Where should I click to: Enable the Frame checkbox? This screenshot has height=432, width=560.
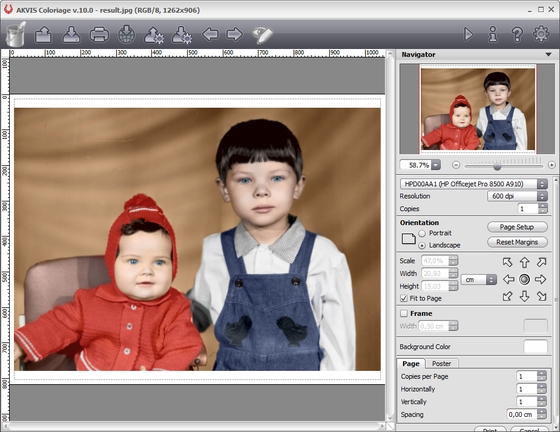(x=404, y=313)
